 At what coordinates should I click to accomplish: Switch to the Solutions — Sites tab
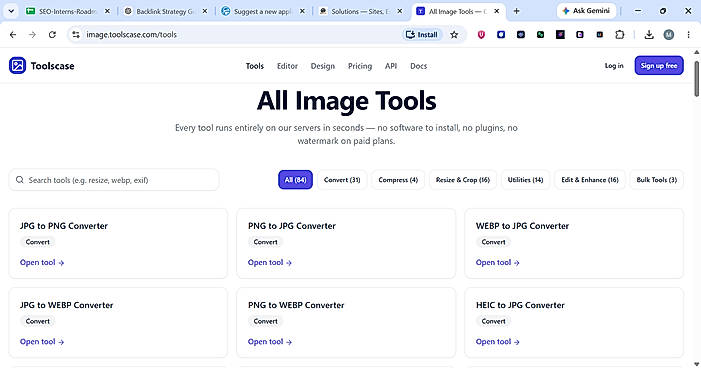pos(359,11)
